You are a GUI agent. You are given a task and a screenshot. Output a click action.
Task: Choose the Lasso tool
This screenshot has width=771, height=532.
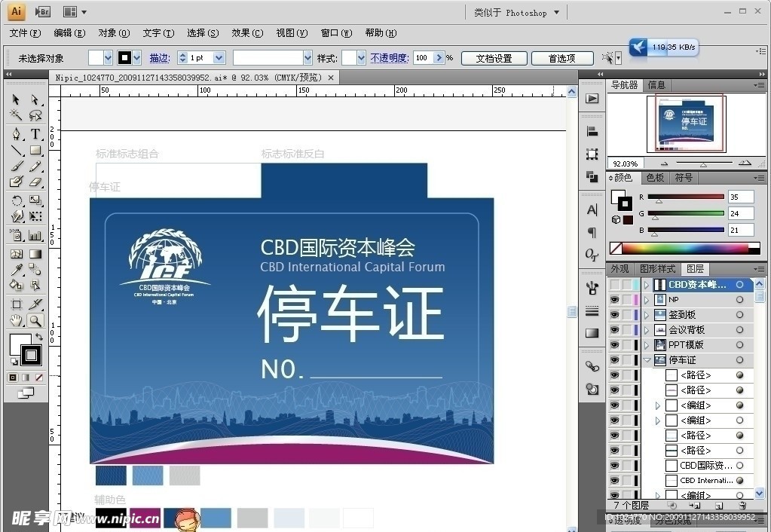pos(35,115)
